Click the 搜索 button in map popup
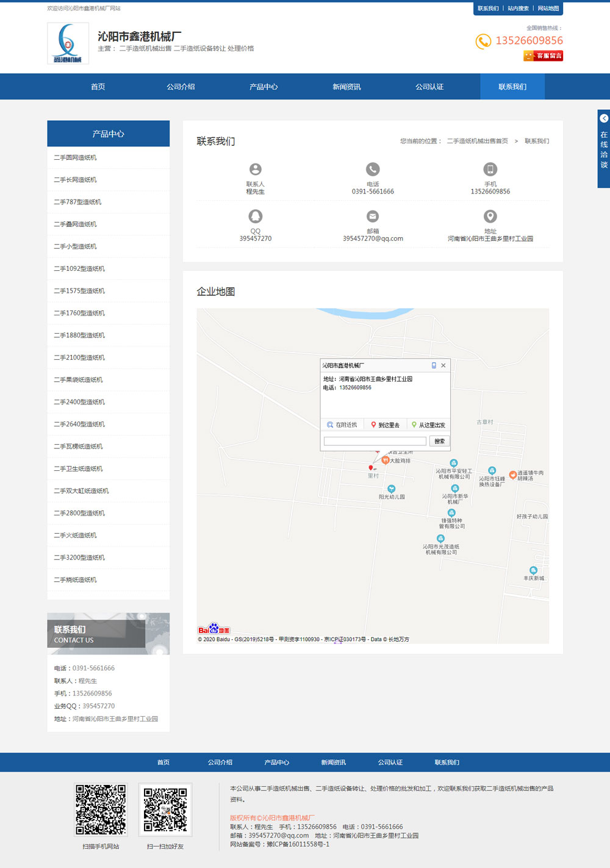This screenshot has height=868, width=610. pyautogui.click(x=439, y=441)
